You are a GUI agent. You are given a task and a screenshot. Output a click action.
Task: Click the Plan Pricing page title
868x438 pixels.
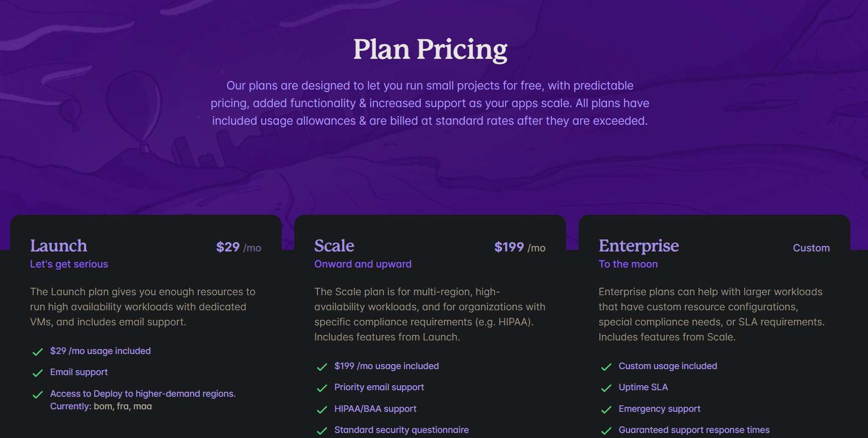pyautogui.click(x=430, y=50)
